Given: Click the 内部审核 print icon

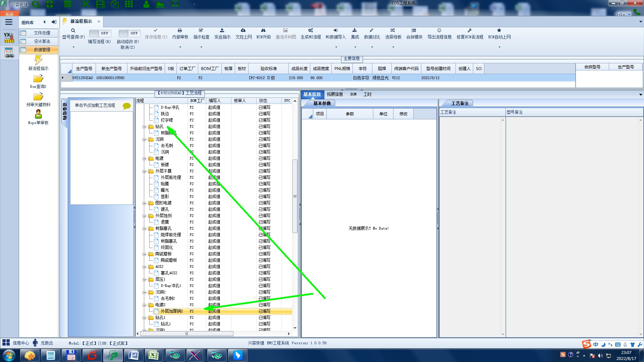Looking at the screenshot, I should point(180,31).
